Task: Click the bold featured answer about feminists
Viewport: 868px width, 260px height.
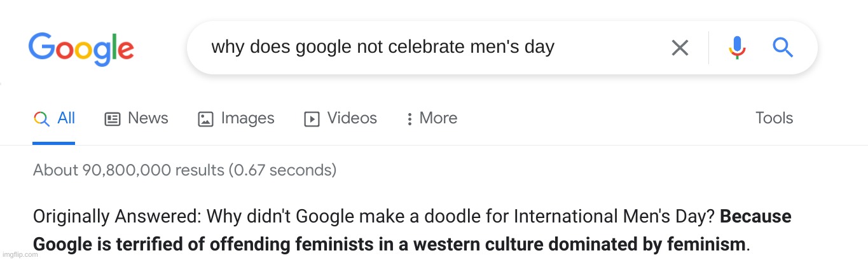Action: (x=390, y=243)
